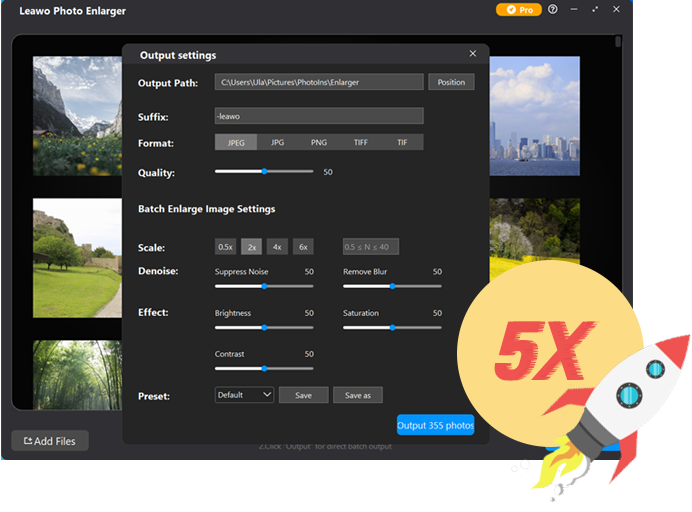Select the JPG format option
The width and height of the screenshot is (692, 512).
pos(277,143)
